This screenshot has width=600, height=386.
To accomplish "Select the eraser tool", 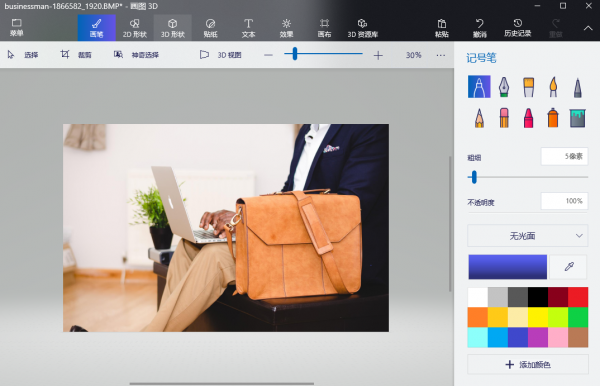I will pos(504,118).
